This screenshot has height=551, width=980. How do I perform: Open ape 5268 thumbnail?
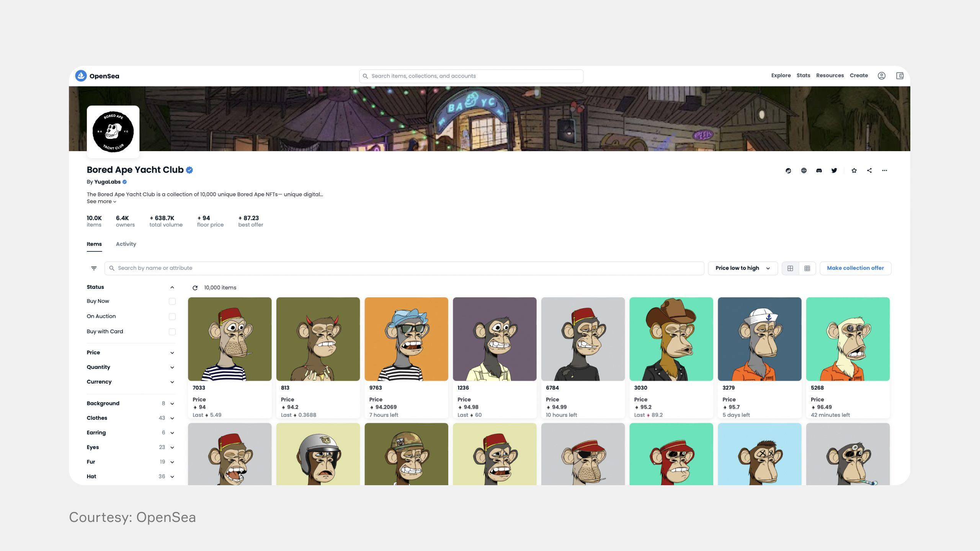pyautogui.click(x=848, y=339)
